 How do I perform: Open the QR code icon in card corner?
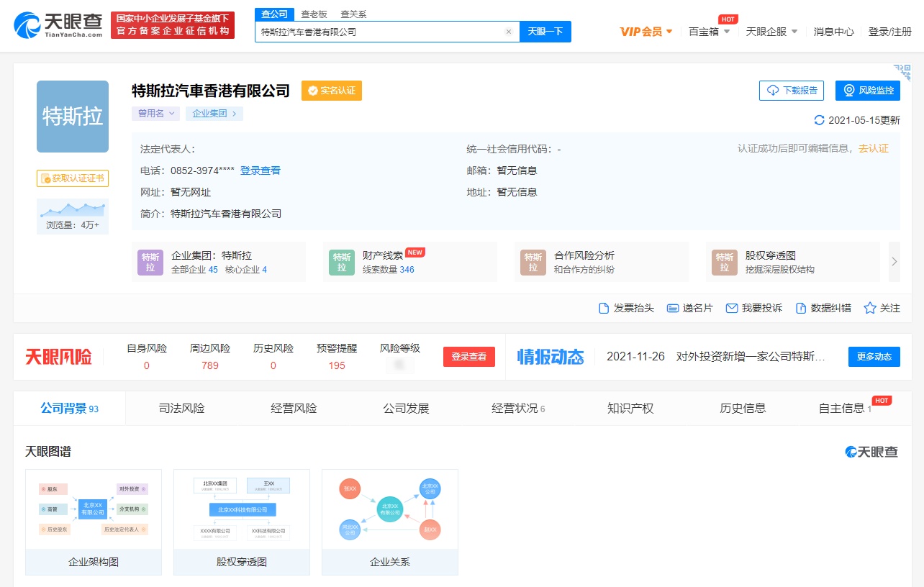pyautogui.click(x=902, y=73)
